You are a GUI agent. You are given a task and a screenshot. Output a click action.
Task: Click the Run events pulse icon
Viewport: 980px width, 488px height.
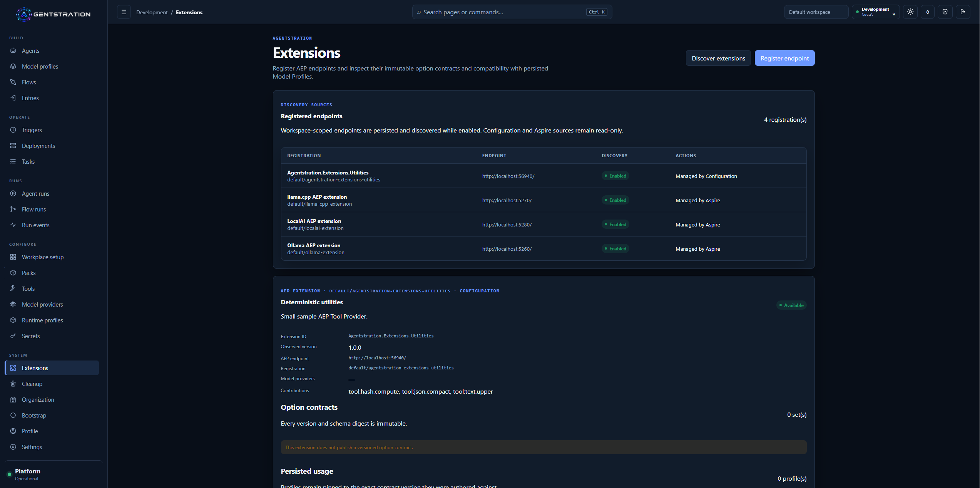(x=13, y=225)
